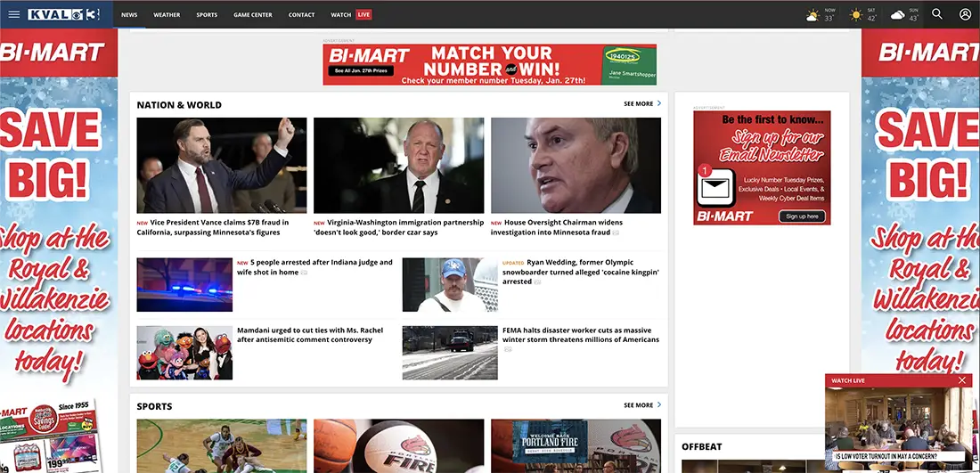Open Virginia-Washington immigration partnership headline
Image resolution: width=980 pixels, height=473 pixels.
(399, 227)
